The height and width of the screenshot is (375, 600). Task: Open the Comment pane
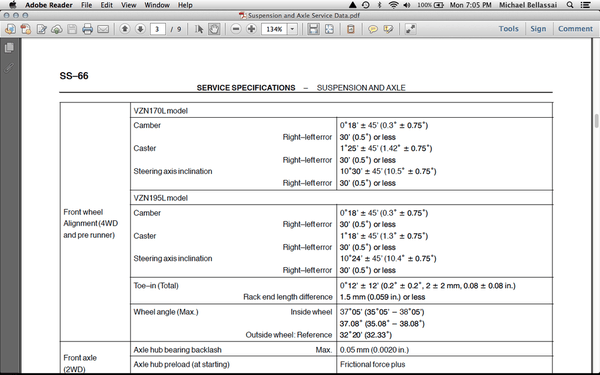(x=575, y=29)
